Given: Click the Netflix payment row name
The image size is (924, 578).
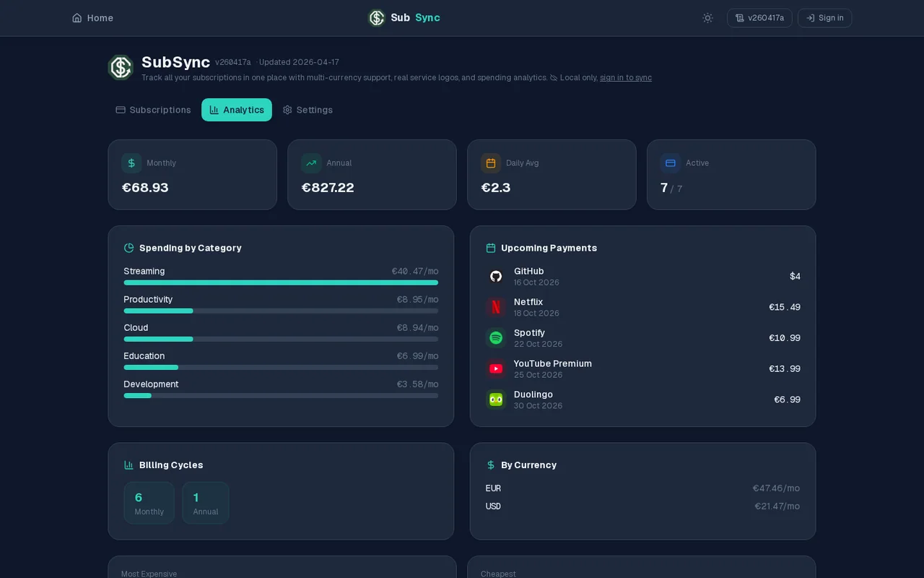Looking at the screenshot, I should pyautogui.click(x=528, y=302).
